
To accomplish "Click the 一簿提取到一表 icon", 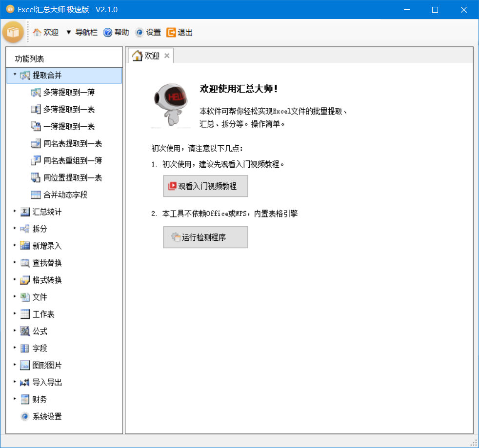I will pos(36,126).
